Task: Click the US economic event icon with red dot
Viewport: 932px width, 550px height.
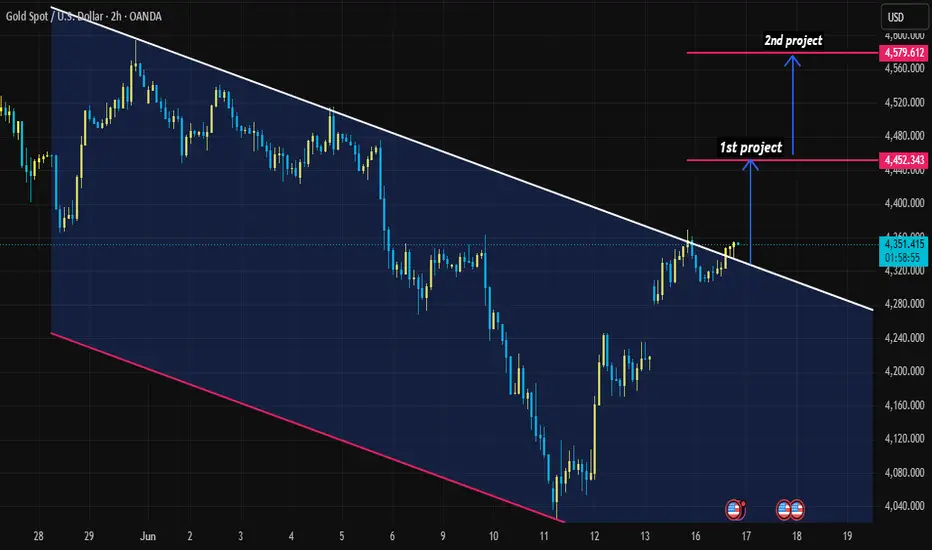Action: (x=735, y=510)
